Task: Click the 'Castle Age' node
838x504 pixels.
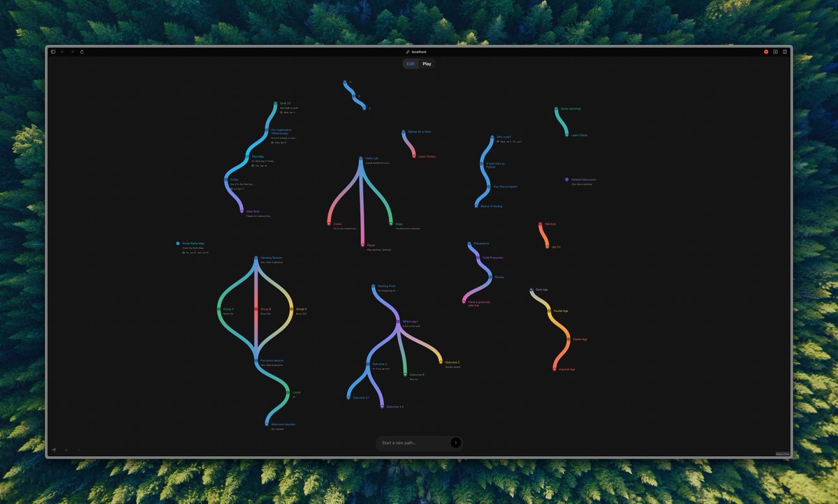Action: point(568,339)
